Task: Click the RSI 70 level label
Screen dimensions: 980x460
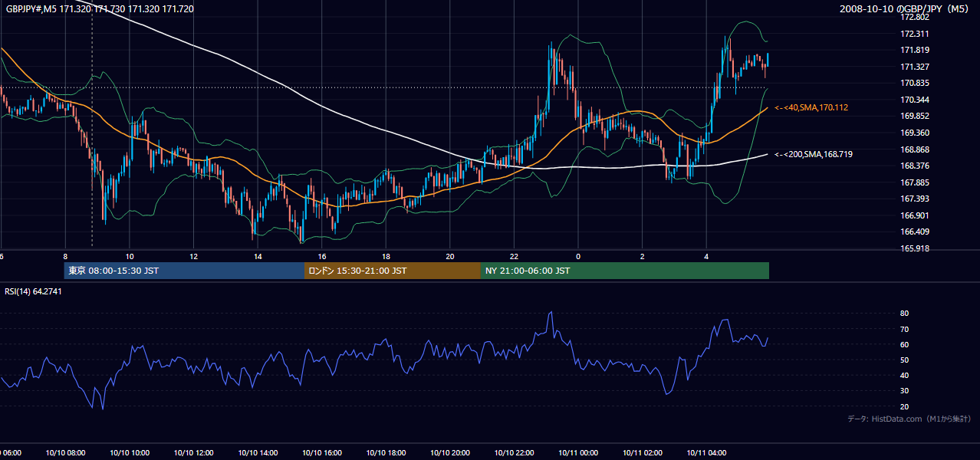Action: coord(905,329)
